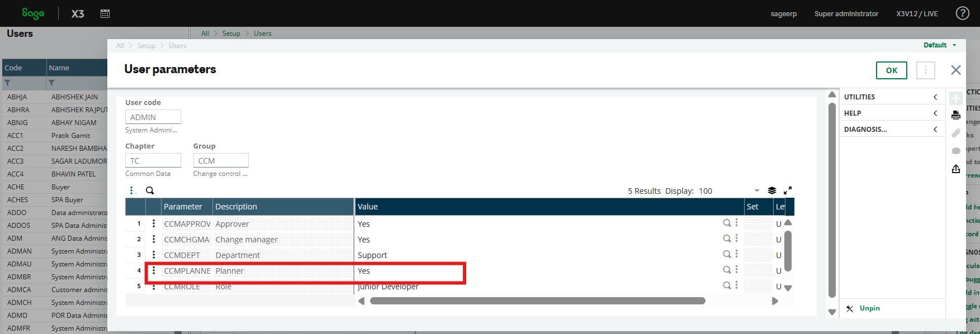
Task: Click the layers icon above grid
Action: 772,190
